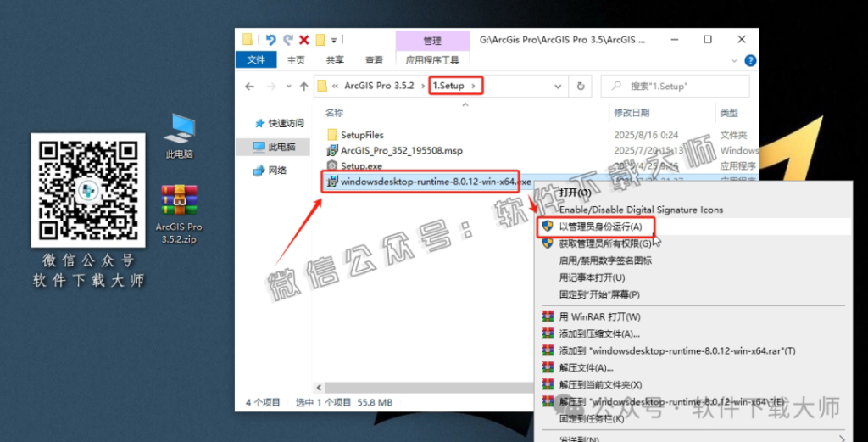Click the new folder icon in quick access toolbar

(320, 40)
